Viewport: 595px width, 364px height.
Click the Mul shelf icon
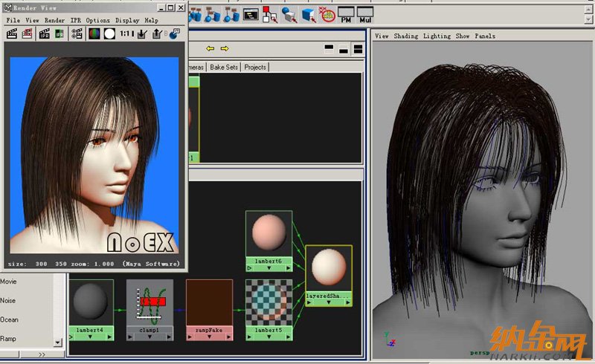coord(365,13)
